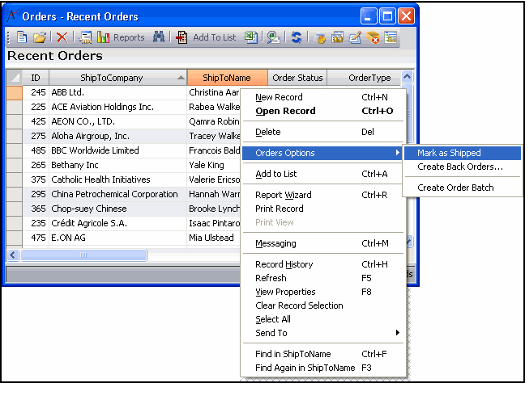Choose Find Again in ShipToName item
The height and width of the screenshot is (393, 528).
323,368
